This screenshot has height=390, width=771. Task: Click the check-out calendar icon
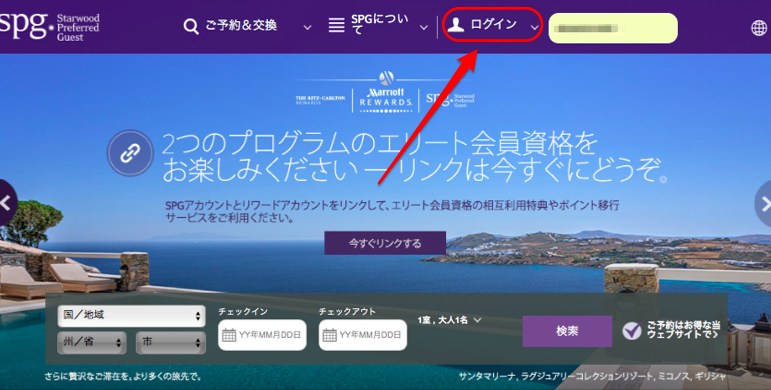329,335
